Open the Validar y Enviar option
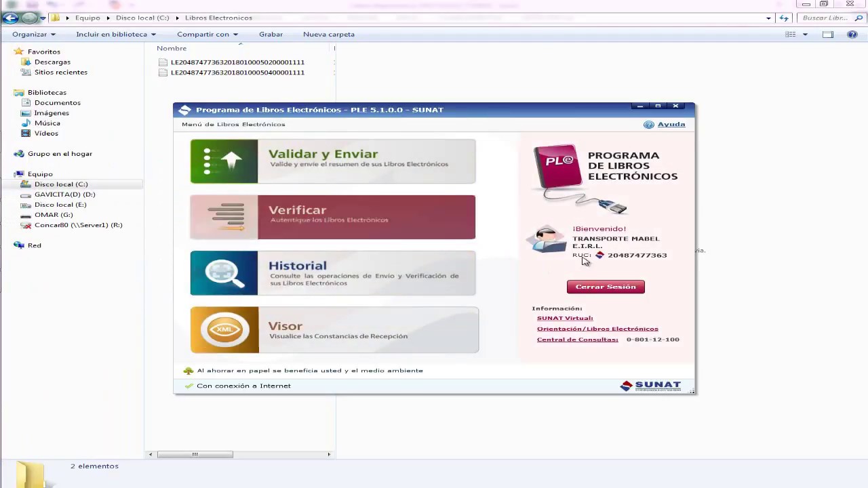 (x=333, y=161)
